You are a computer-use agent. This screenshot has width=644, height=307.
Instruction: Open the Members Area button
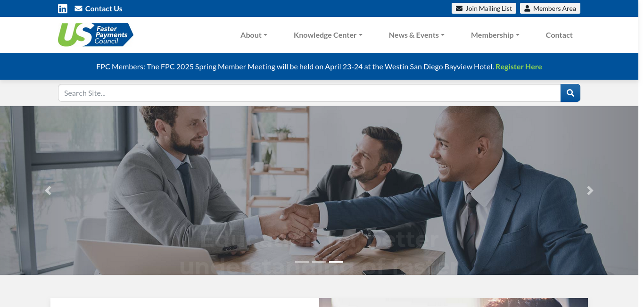(550, 8)
